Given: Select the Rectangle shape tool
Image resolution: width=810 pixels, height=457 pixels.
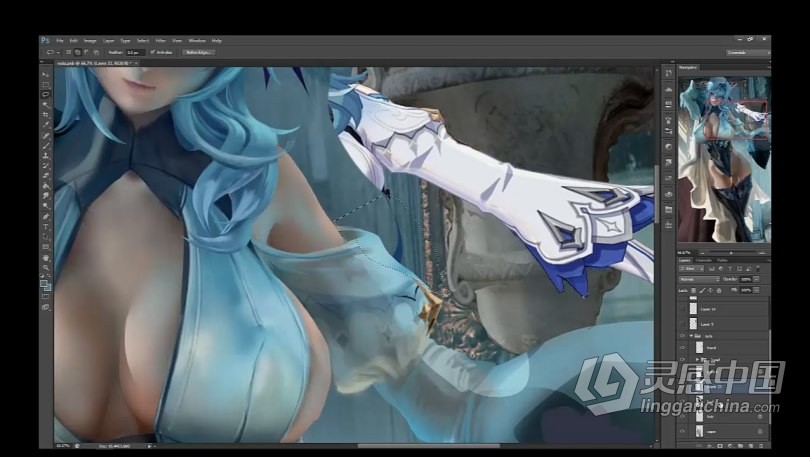Looking at the screenshot, I should click(x=45, y=247).
